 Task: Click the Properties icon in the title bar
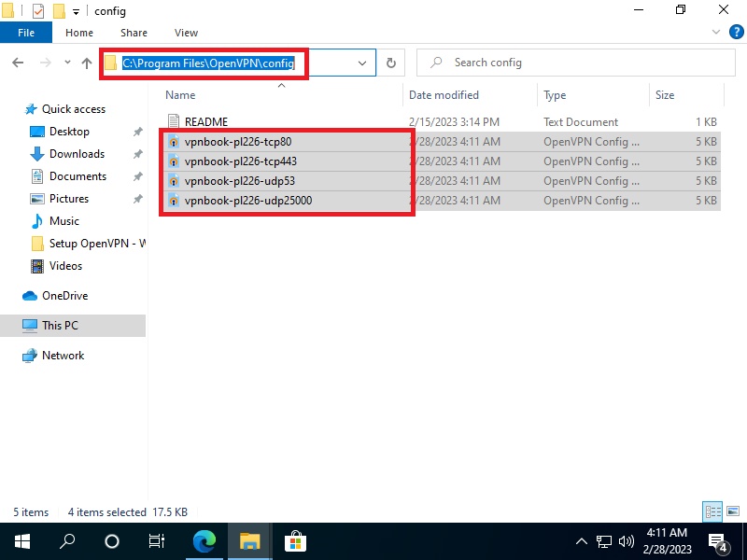[38, 11]
